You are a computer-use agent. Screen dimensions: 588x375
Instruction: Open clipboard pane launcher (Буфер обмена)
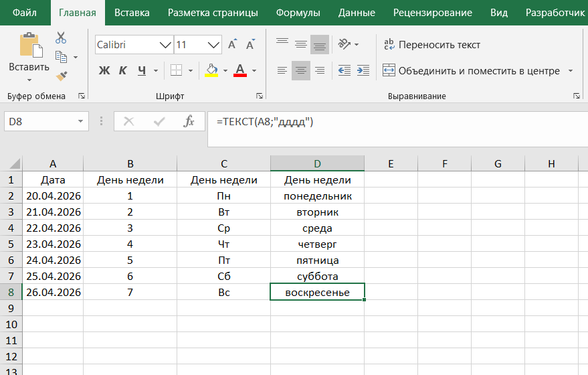coord(82,96)
